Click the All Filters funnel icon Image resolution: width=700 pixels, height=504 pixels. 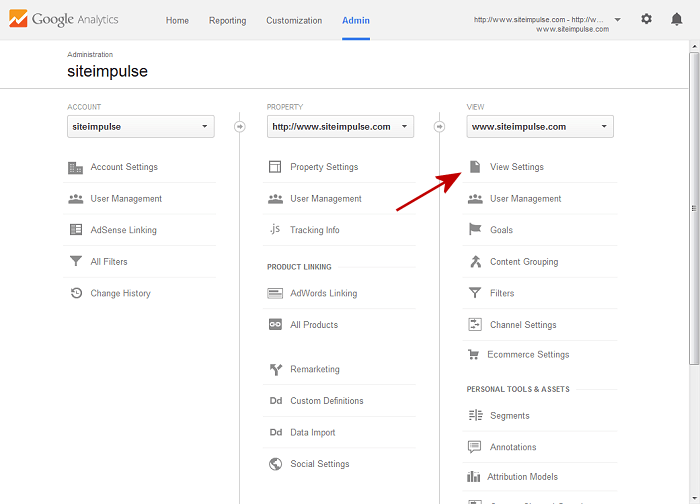pos(76,261)
